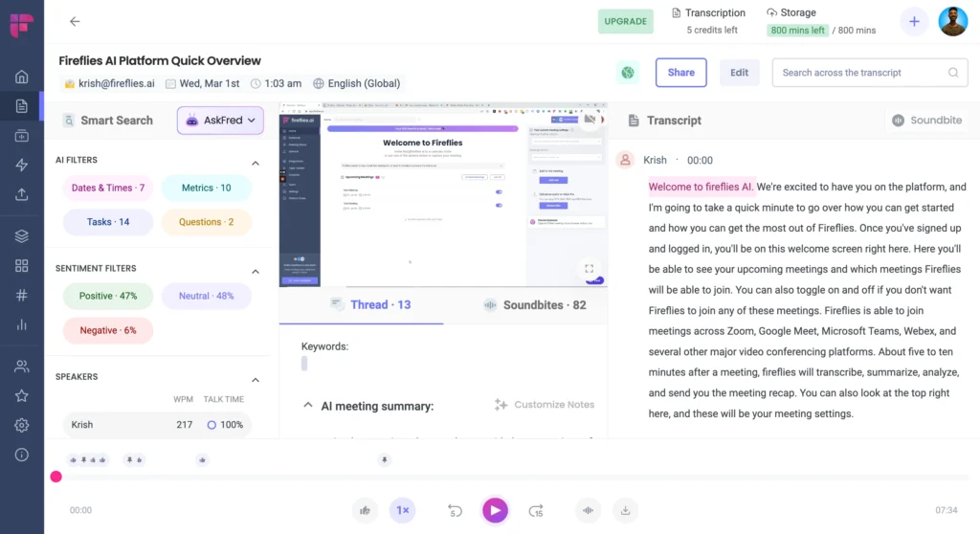Image resolution: width=980 pixels, height=534 pixels.
Task: Go back with the left arrow
Action: 75,21
